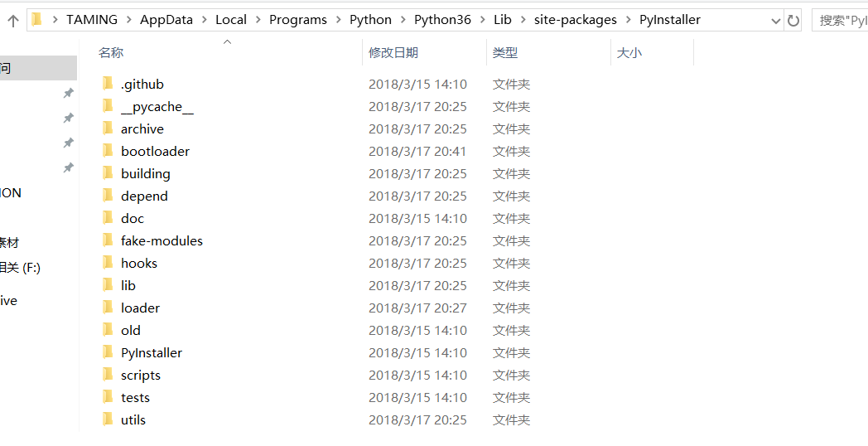The height and width of the screenshot is (446, 868).
Task: Click the scripts folder name
Action: point(141,375)
